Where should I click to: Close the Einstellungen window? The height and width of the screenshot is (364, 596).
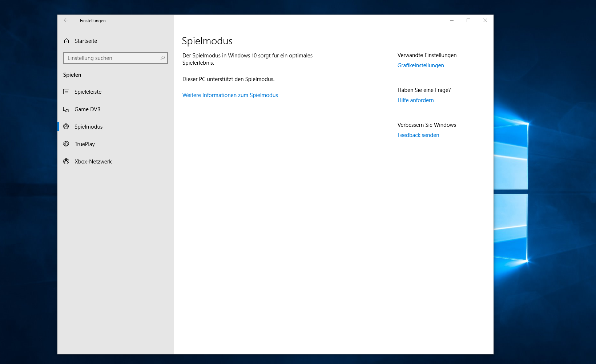[x=485, y=20]
